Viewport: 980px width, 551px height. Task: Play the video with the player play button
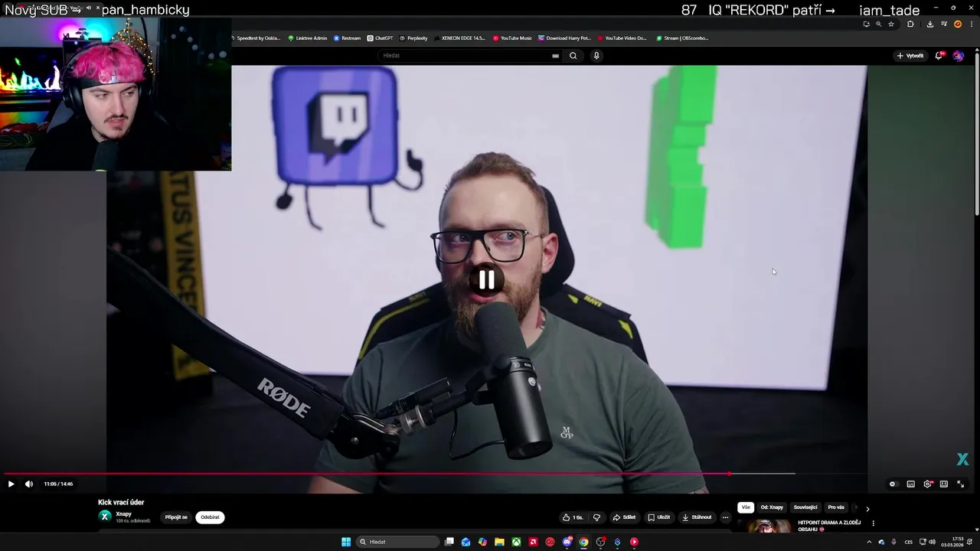tap(11, 484)
